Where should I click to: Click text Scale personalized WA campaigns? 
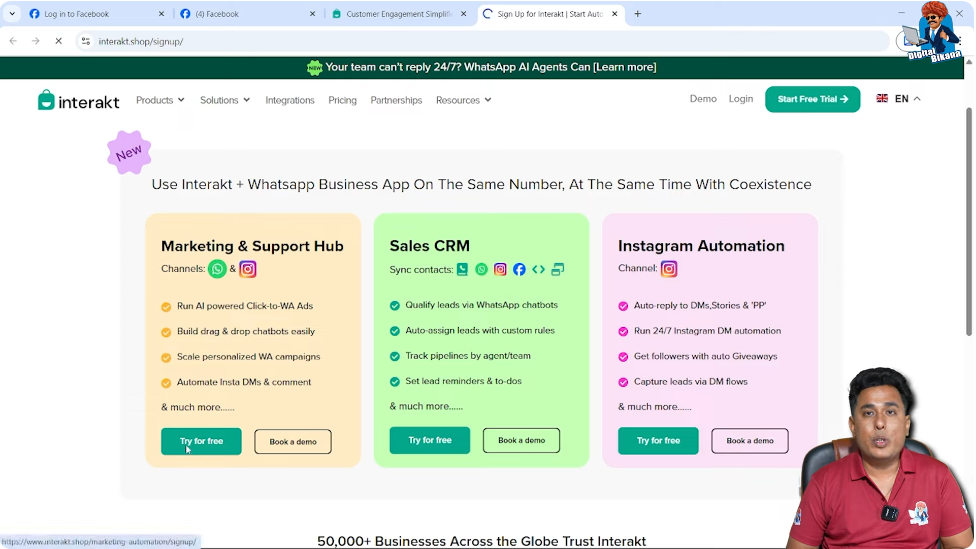248,357
